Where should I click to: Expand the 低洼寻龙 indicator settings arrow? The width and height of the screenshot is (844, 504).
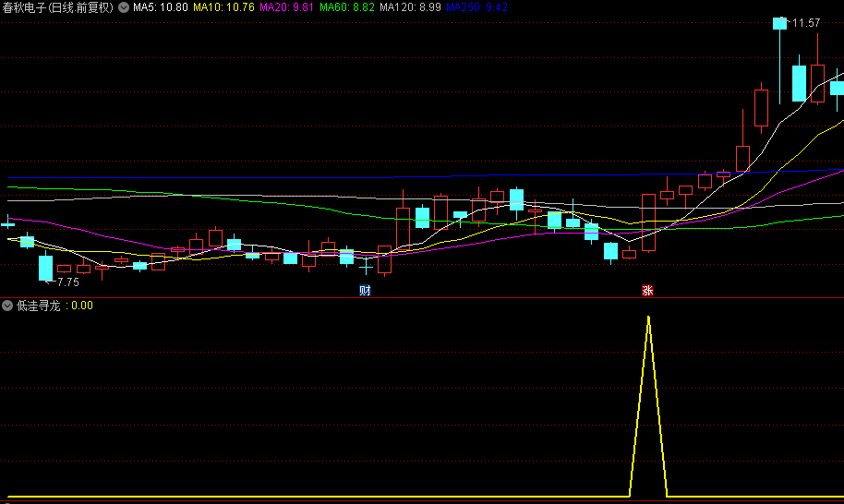[7, 306]
